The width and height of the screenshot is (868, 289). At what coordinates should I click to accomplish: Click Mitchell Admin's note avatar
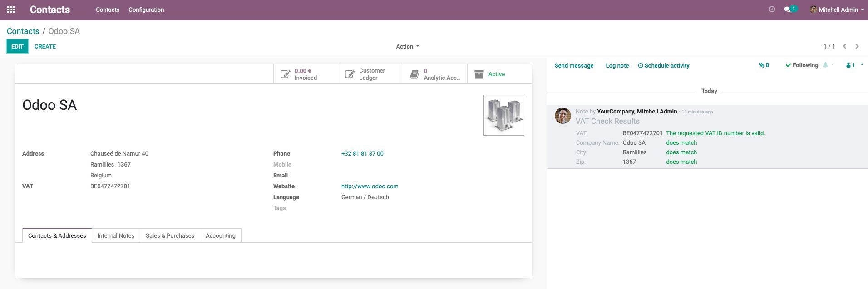563,116
